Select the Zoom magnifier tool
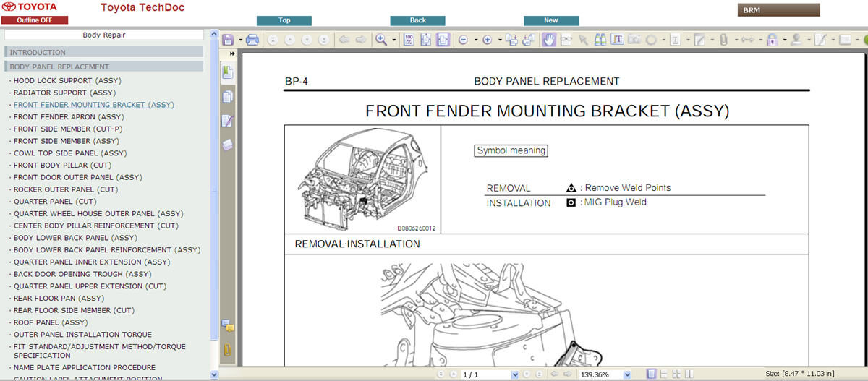 (380, 40)
